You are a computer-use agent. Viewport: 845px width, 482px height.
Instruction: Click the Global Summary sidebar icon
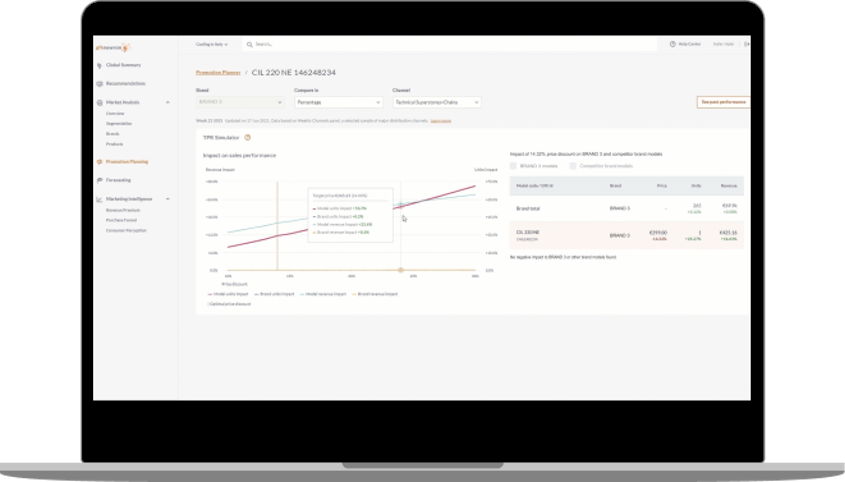click(99, 65)
